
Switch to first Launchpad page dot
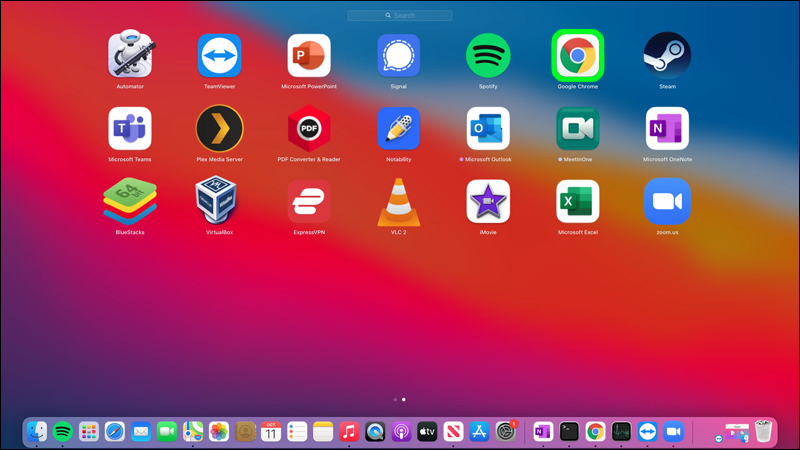pos(395,399)
